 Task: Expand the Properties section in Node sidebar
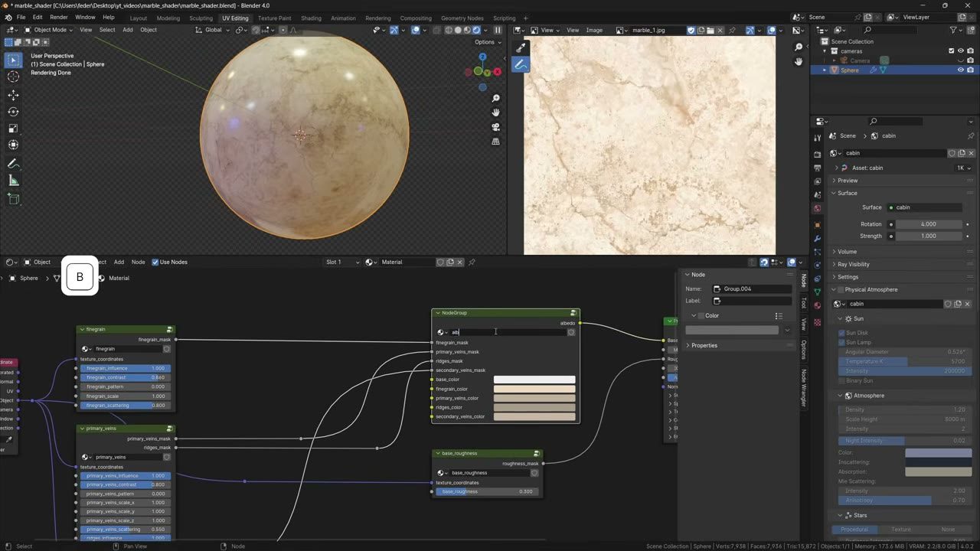pos(704,345)
